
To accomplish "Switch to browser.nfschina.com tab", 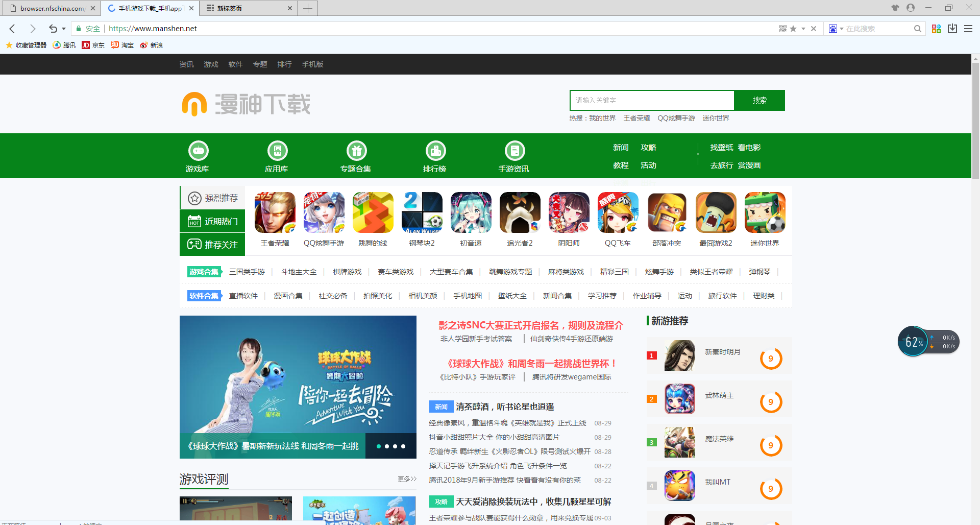I will click(51, 8).
